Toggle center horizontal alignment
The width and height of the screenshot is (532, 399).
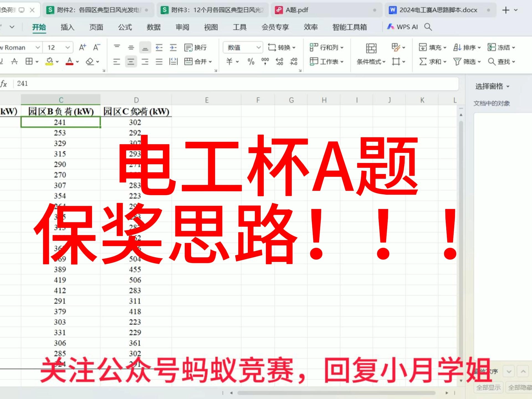point(131,61)
